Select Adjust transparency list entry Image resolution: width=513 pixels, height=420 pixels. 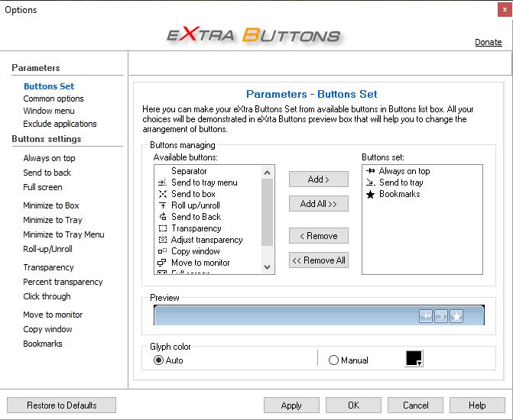click(x=208, y=240)
